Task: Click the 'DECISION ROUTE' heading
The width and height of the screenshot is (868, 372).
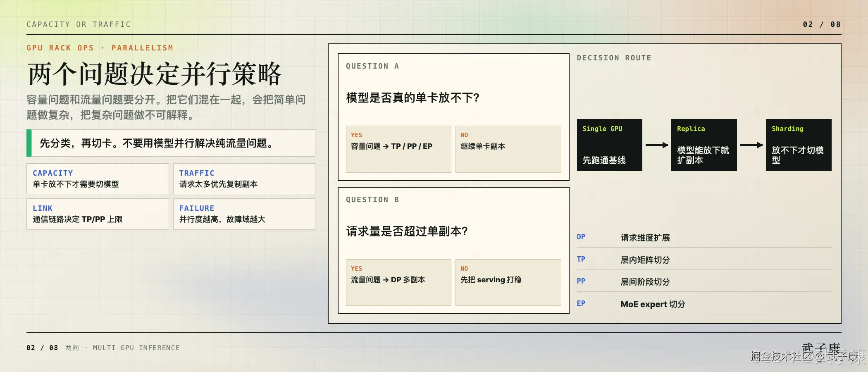Action: pos(614,58)
